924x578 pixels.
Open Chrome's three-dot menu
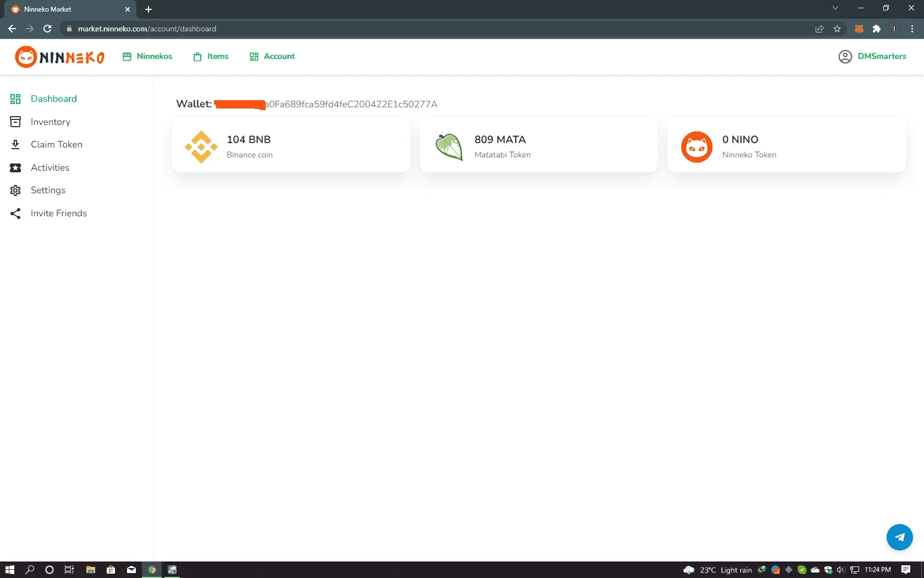[912, 29]
